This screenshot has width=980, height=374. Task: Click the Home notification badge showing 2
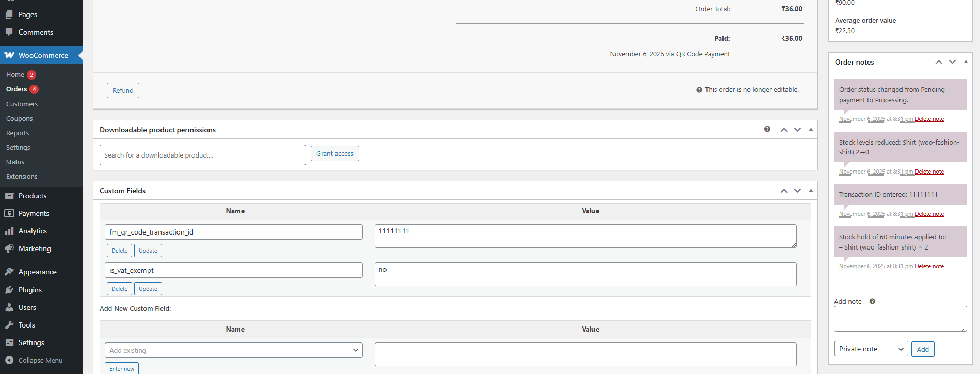click(x=31, y=75)
